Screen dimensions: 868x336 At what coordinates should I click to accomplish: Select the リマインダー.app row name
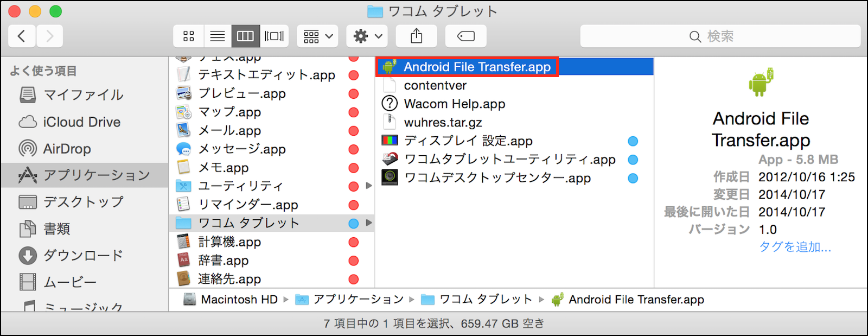click(248, 205)
